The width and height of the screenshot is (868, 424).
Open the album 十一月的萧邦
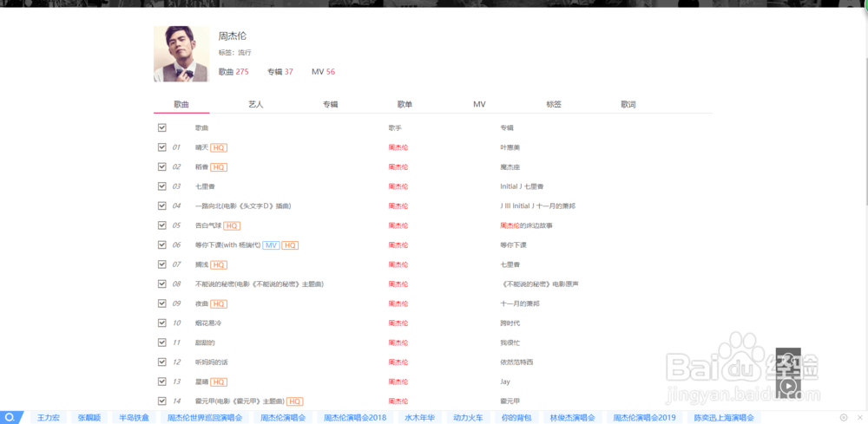[x=520, y=303]
